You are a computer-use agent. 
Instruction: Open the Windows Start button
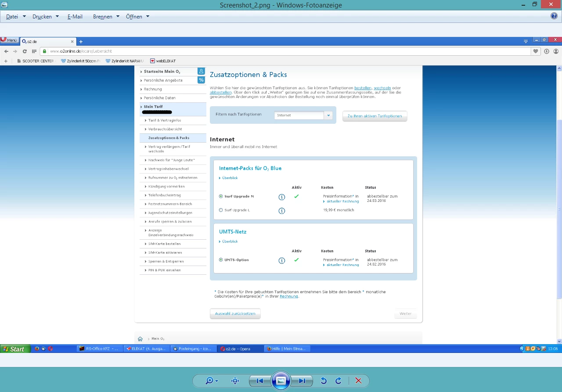click(15, 349)
